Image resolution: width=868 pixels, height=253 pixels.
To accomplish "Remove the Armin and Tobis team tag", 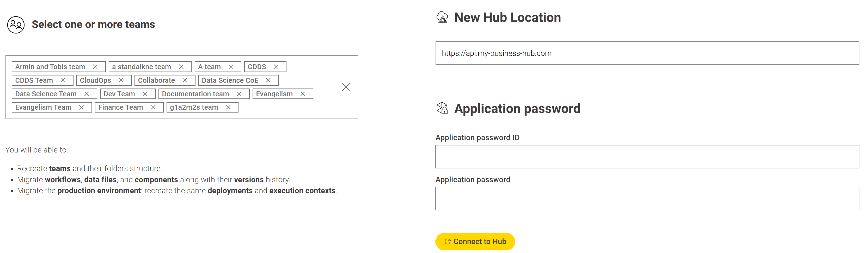I will [95, 67].
